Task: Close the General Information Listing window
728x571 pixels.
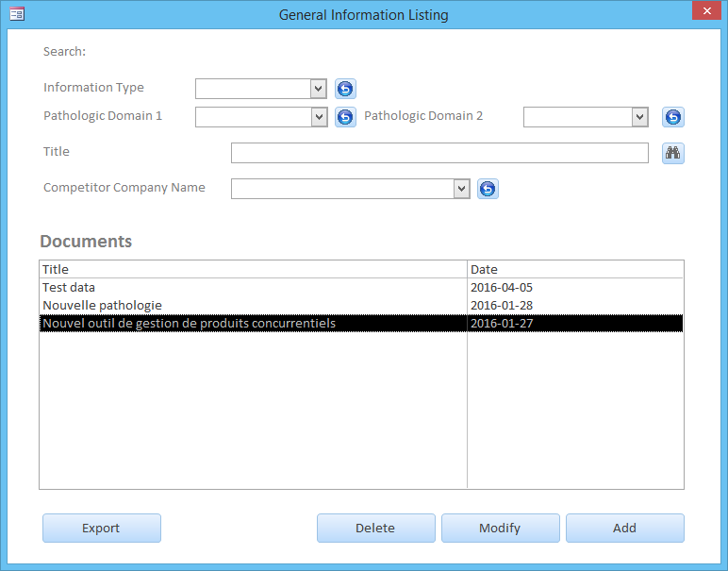Action: (706, 10)
